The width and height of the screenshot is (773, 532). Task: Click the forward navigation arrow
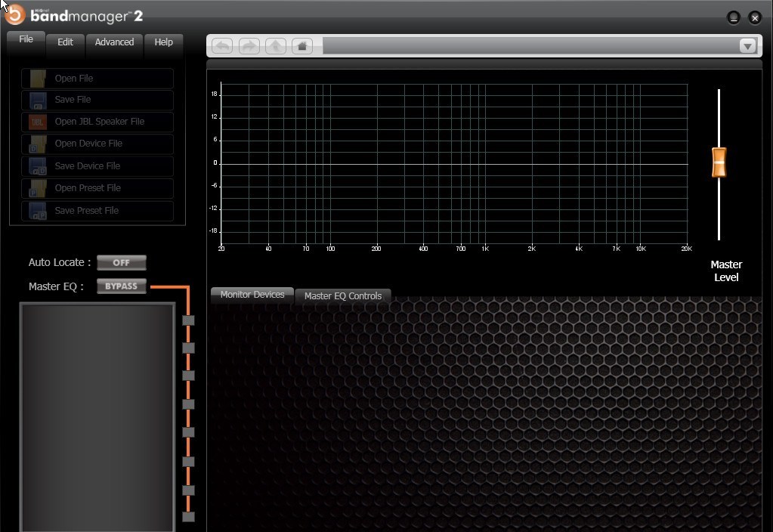[x=249, y=45]
